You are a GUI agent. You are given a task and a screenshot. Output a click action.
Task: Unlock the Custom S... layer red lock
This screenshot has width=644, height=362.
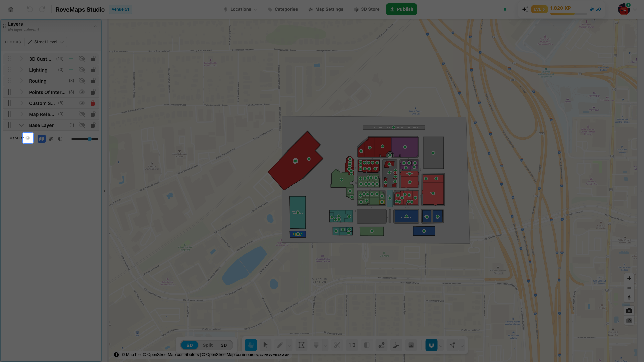(x=93, y=103)
